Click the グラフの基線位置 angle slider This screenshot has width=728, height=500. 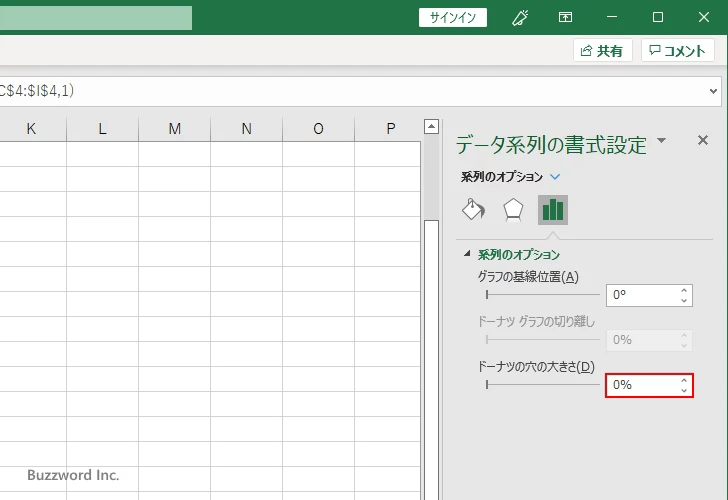tap(542, 294)
